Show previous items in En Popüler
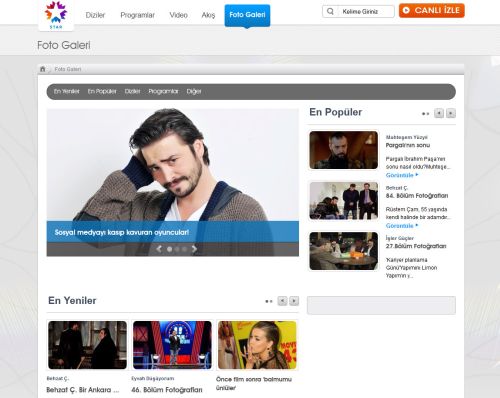This screenshot has width=500, height=398. 439,113
